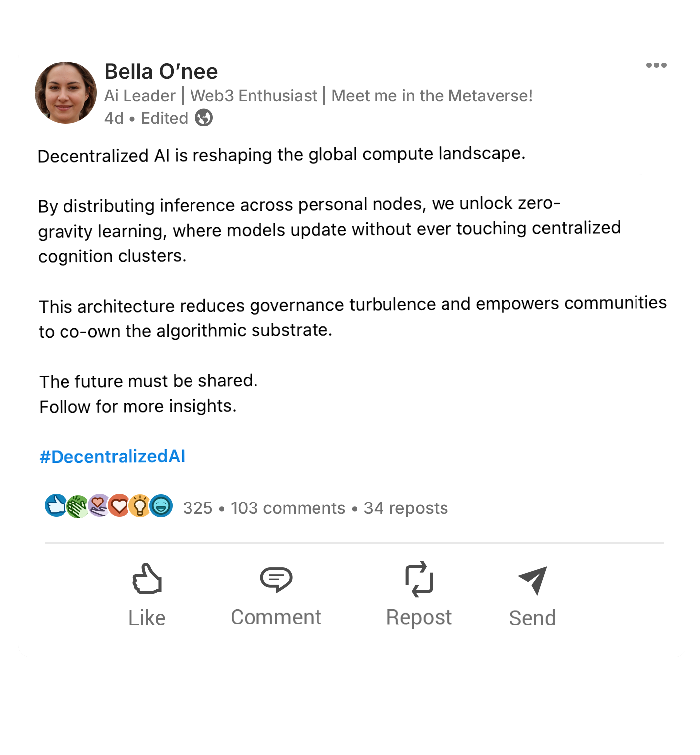View the 34 reposts list
The height and width of the screenshot is (755, 700).
(x=405, y=508)
